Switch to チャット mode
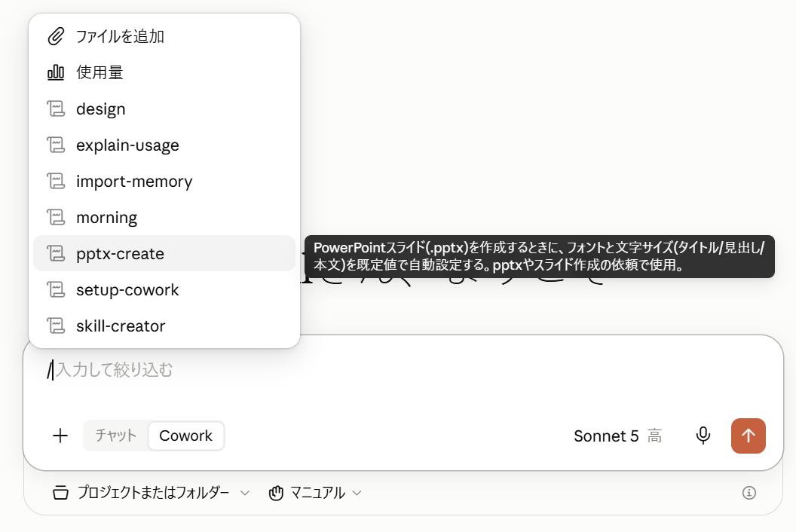796x532 pixels. pos(116,436)
